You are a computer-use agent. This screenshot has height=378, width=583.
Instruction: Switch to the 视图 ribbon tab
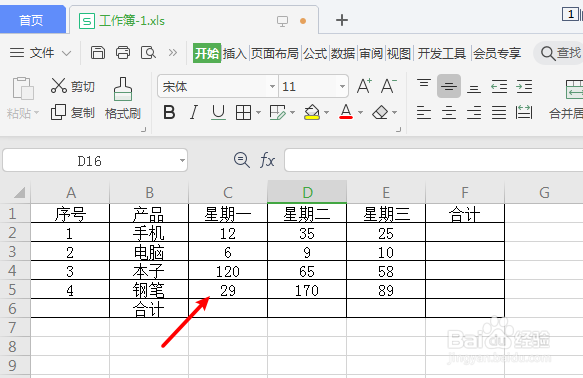coord(399,53)
